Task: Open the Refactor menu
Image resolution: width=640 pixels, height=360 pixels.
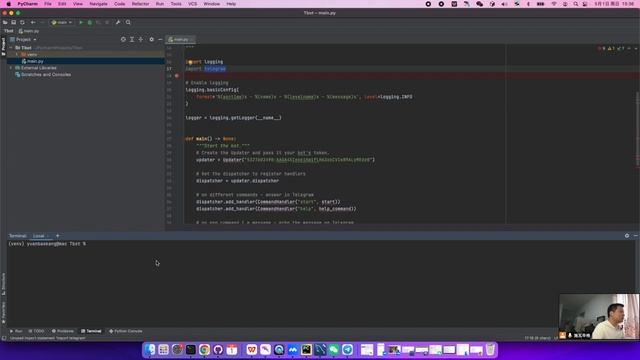Action: (x=140, y=4)
